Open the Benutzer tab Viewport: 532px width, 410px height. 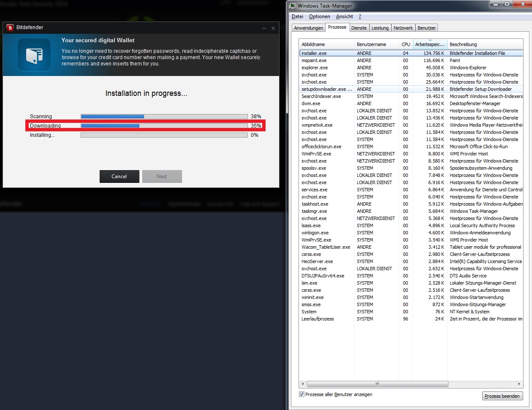click(426, 28)
